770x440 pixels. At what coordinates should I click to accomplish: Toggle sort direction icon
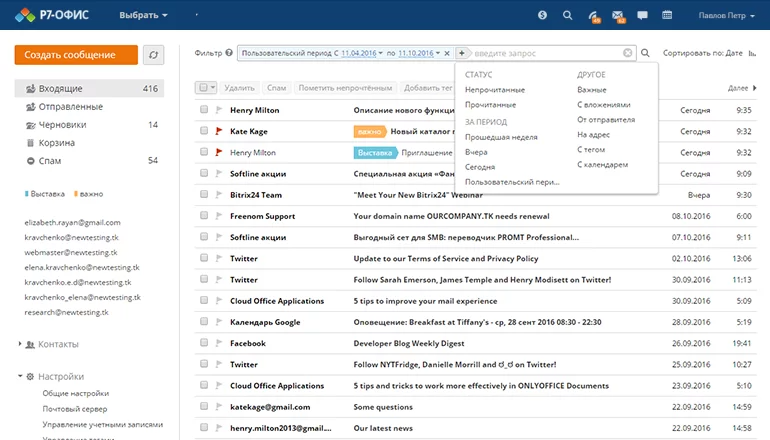pos(752,53)
